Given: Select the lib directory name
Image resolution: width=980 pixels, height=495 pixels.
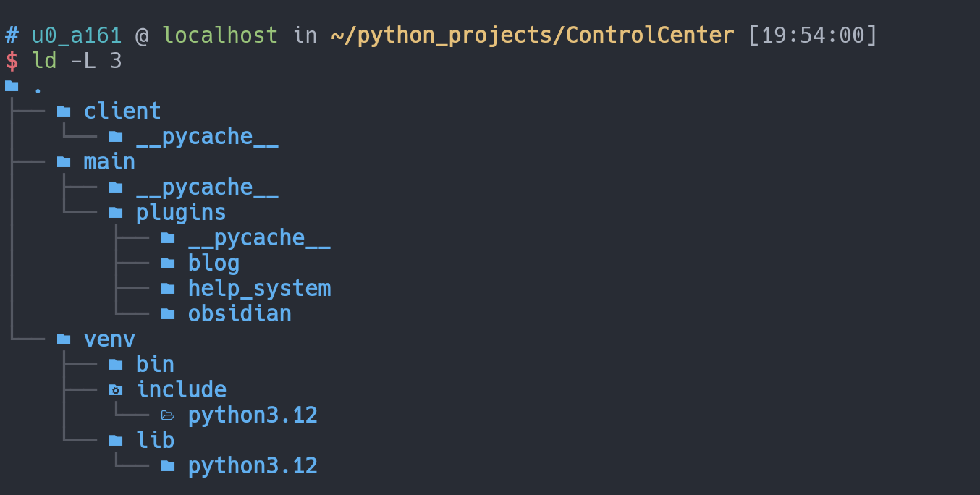Looking at the screenshot, I should point(155,440).
